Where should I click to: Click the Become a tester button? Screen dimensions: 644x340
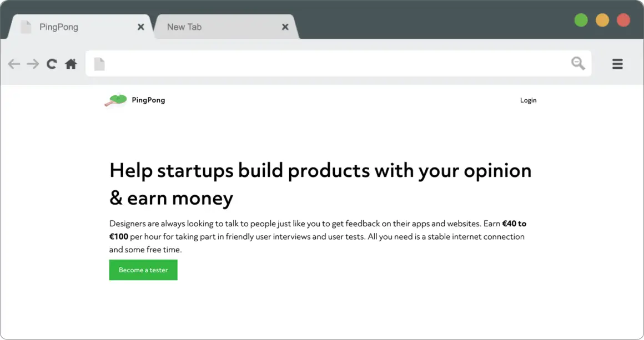[143, 270]
